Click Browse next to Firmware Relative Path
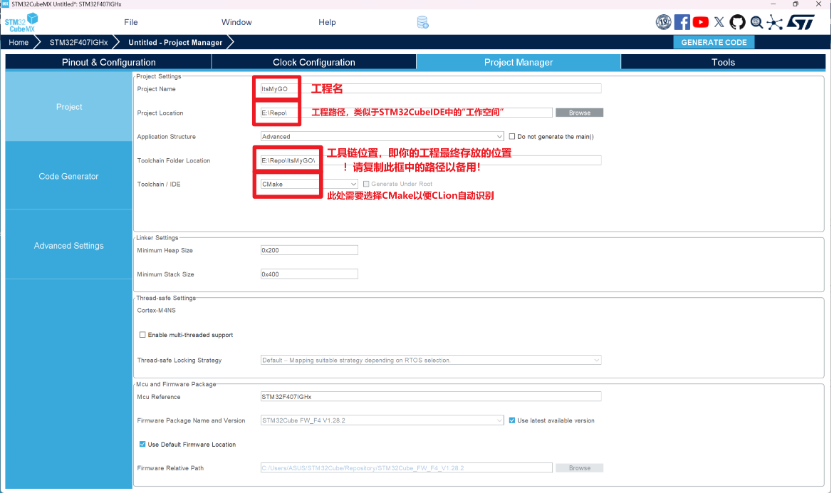Viewport: 831px width, 493px height. tap(579, 468)
